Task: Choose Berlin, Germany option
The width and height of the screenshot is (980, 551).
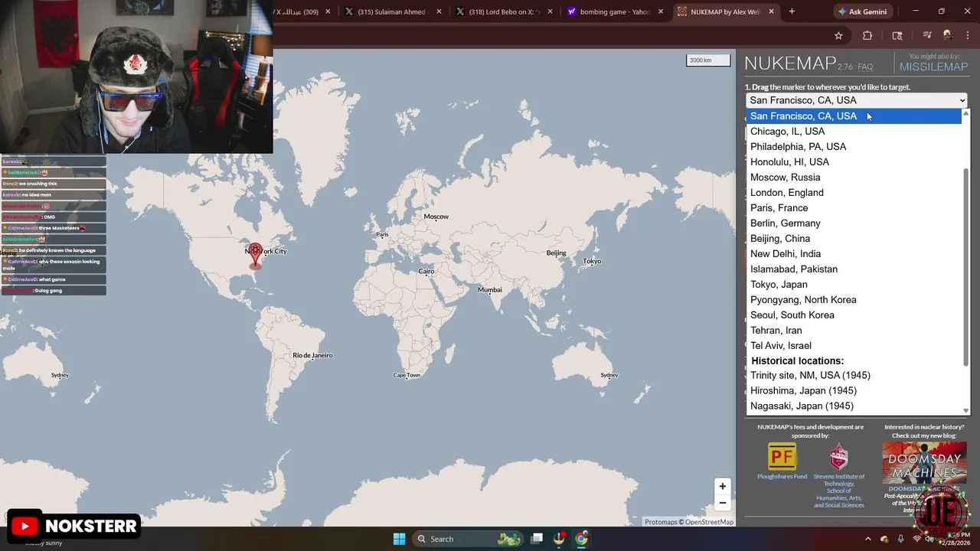Action: 854,223
